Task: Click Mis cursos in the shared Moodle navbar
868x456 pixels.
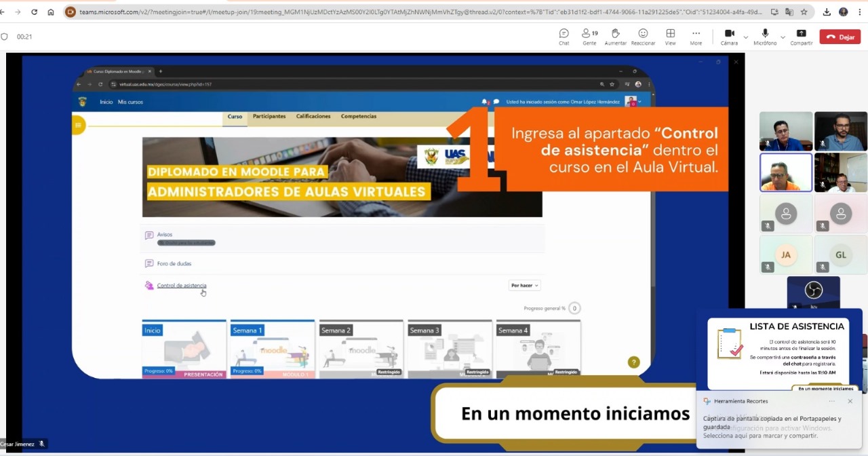Action: point(130,102)
